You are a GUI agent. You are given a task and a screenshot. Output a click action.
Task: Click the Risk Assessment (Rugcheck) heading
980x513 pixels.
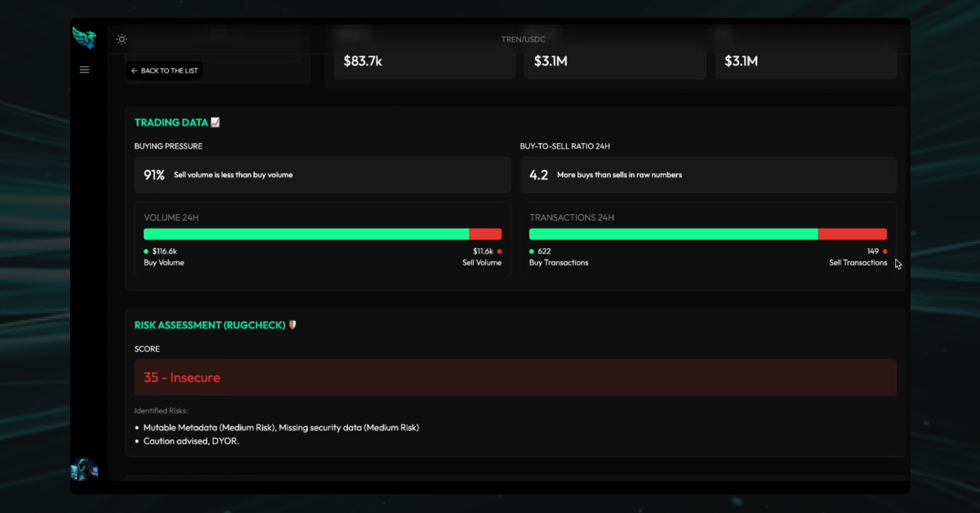click(x=210, y=325)
